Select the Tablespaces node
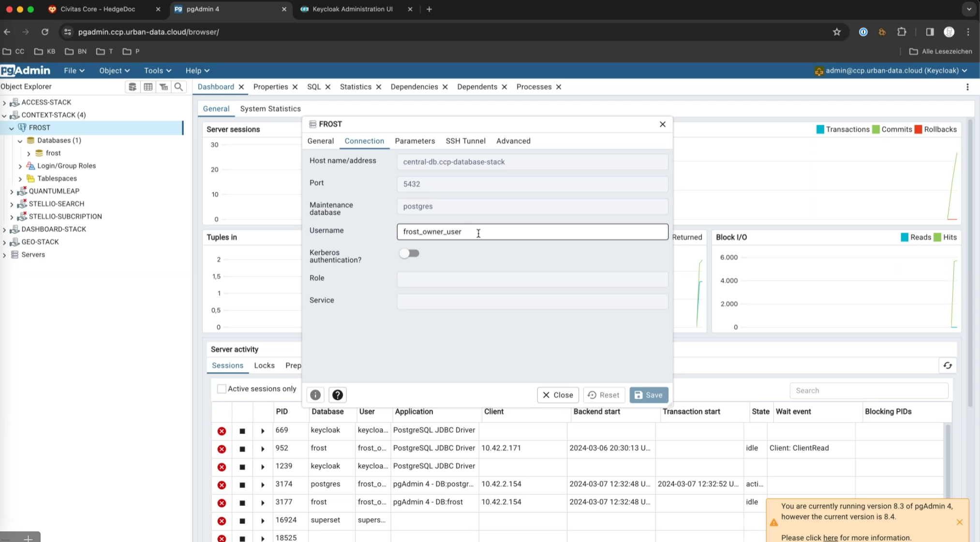Screen dimensions: 980x542 [57, 178]
